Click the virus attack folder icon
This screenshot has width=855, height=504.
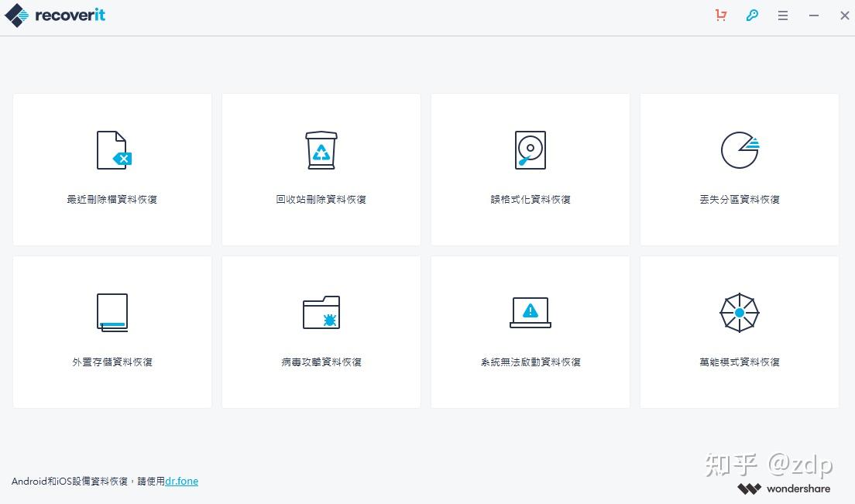[x=321, y=313]
